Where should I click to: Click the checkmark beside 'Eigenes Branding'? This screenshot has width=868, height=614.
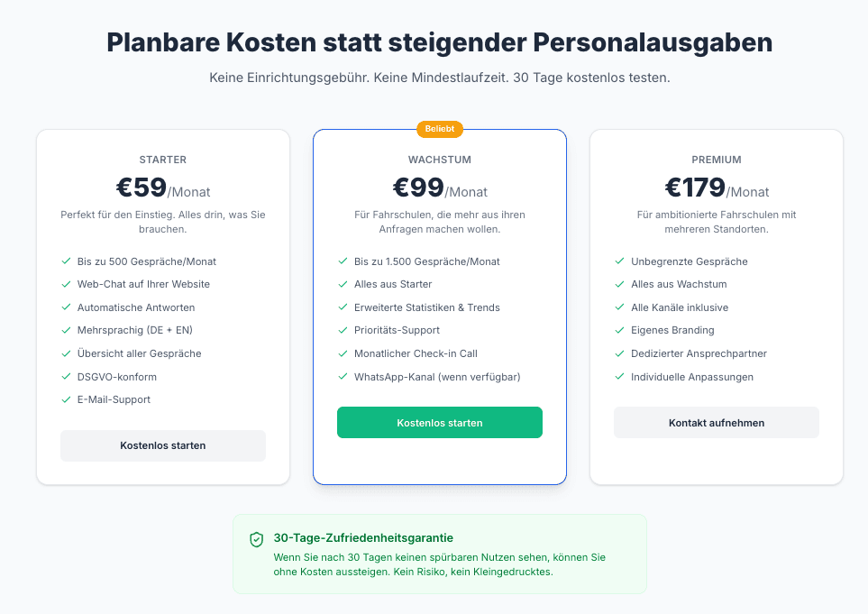[619, 329]
